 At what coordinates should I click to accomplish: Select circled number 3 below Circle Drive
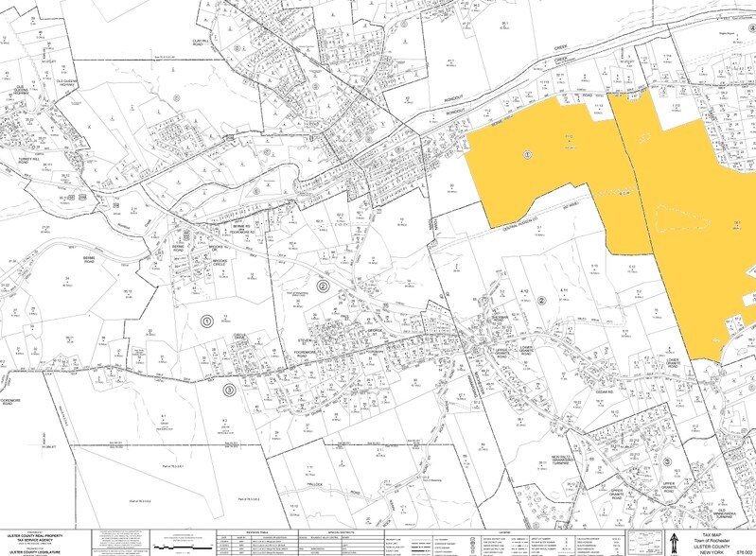(x=228, y=389)
